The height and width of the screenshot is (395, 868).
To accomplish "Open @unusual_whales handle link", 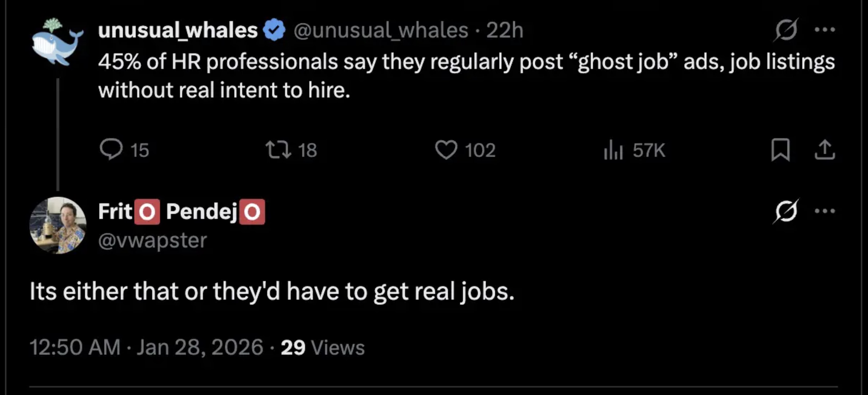I will coord(381,30).
